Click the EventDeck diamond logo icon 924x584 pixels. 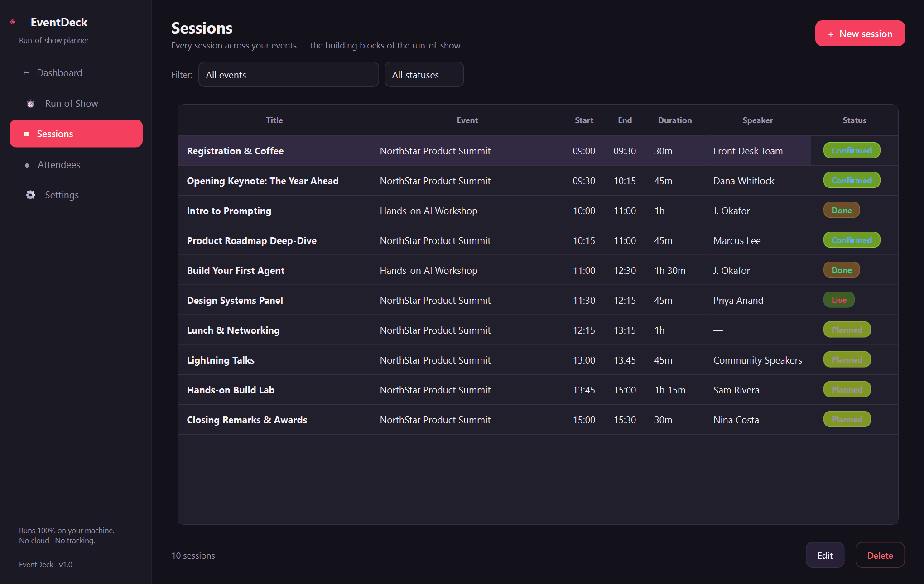click(13, 22)
